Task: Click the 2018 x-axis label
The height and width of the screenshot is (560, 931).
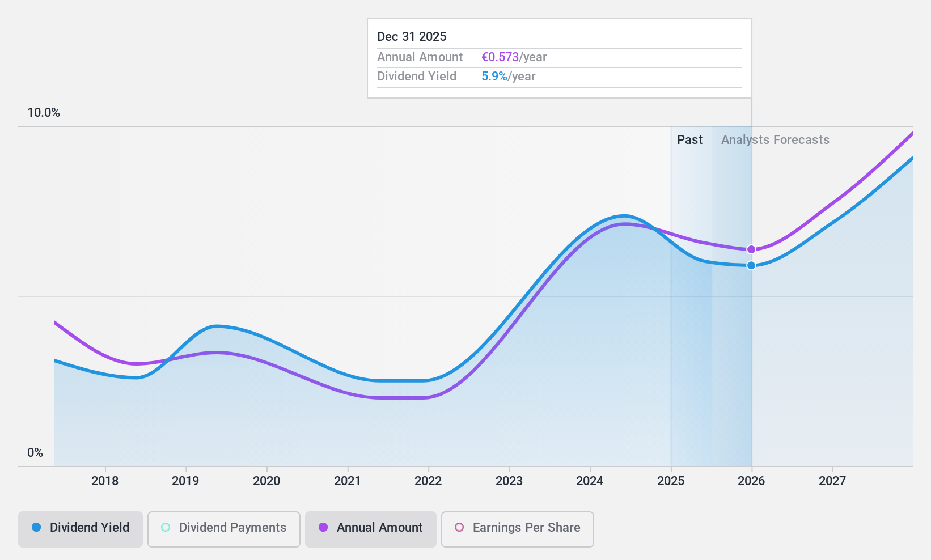Action: tap(105, 481)
